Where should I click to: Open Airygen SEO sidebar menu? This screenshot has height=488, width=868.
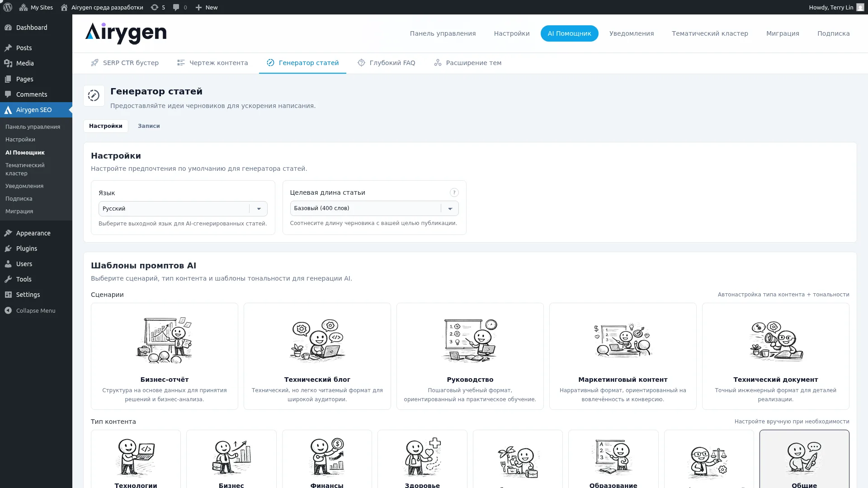[36, 110]
